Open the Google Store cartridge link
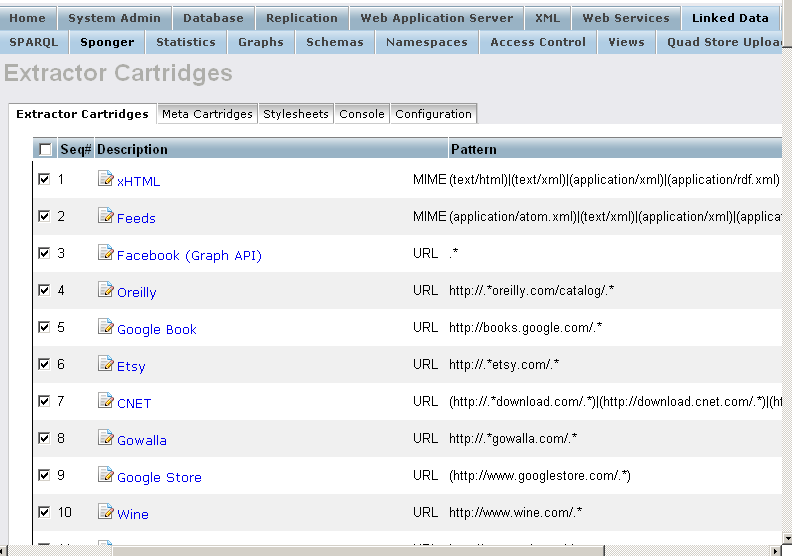792x556 pixels. 159,477
